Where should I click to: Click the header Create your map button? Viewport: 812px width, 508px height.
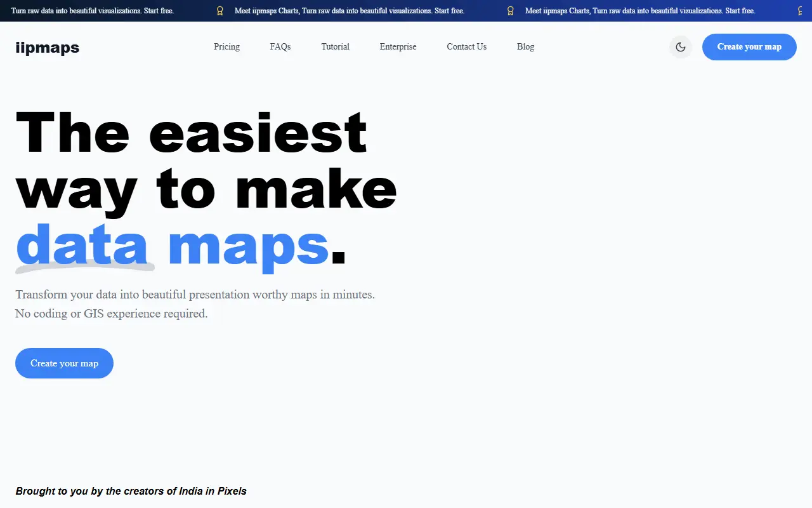pyautogui.click(x=749, y=47)
